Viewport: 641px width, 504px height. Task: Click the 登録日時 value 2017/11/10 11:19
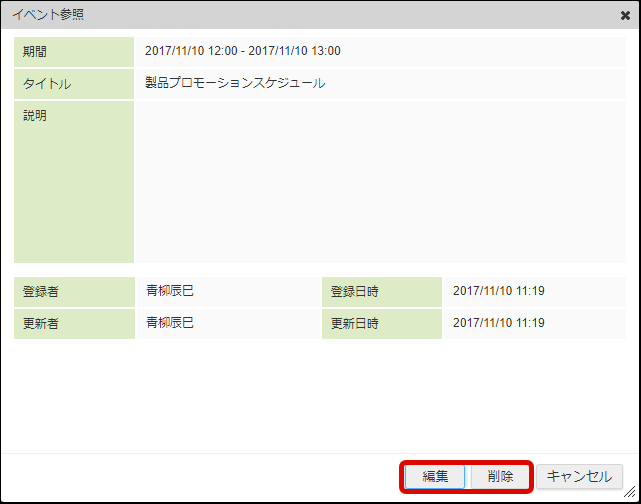point(499,291)
